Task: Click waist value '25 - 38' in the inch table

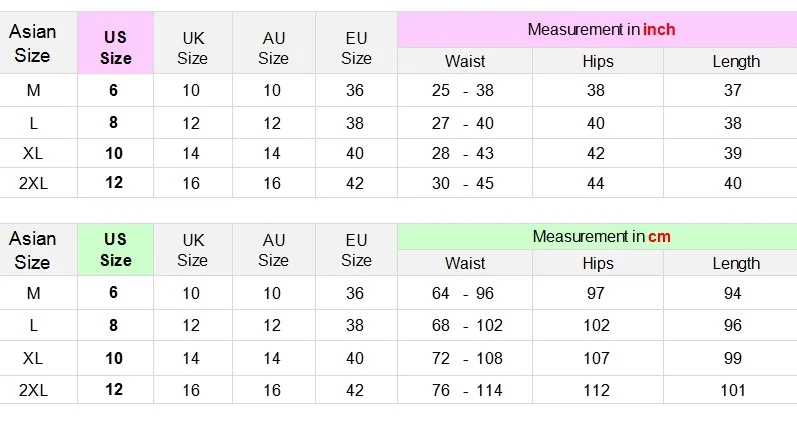Action: click(x=463, y=90)
